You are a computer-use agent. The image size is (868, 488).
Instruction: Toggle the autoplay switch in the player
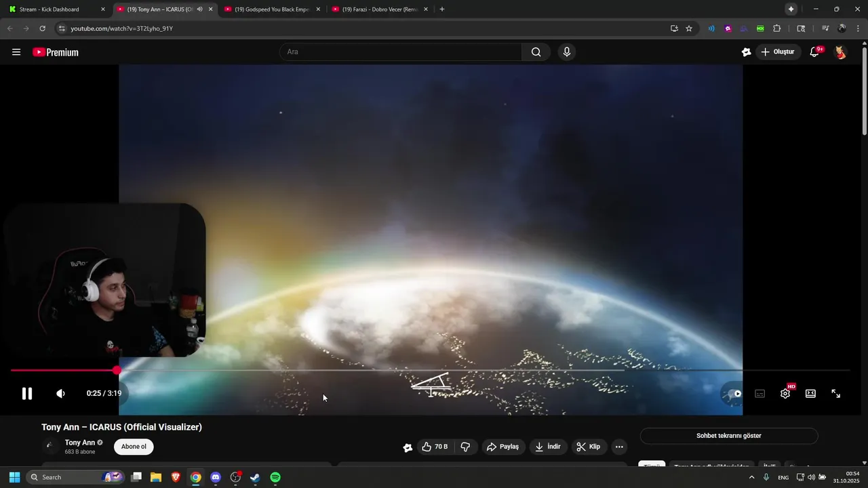(733, 394)
